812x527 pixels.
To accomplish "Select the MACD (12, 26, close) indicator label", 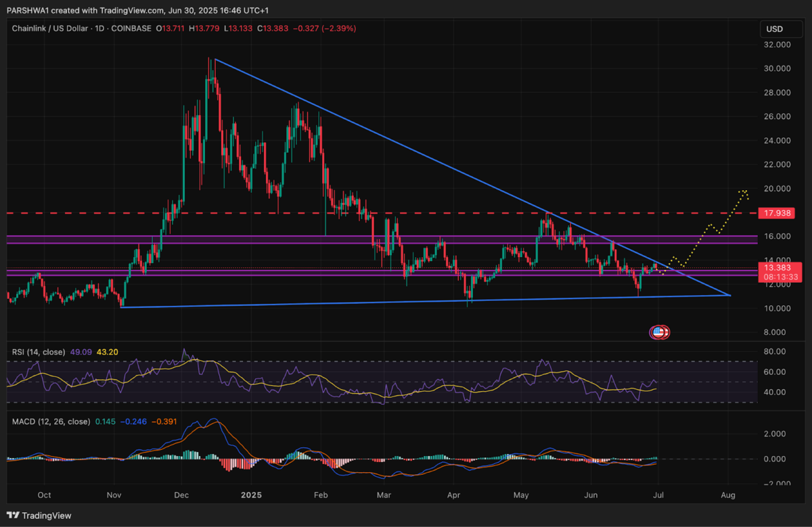I will tap(51, 421).
